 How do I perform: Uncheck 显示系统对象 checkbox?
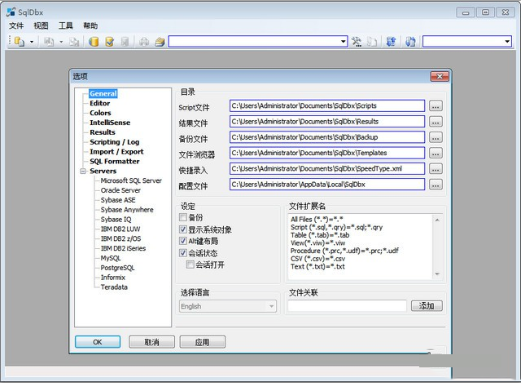(x=183, y=229)
